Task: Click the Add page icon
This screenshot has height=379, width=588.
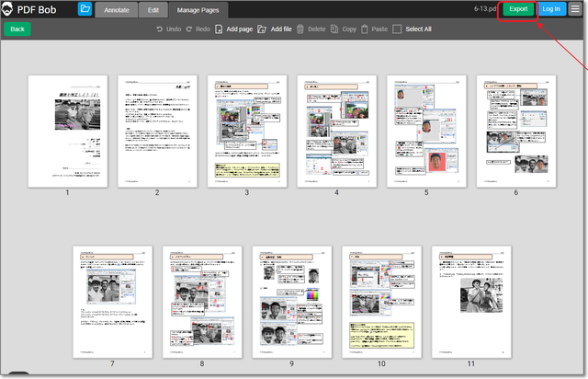Action: 219,29
